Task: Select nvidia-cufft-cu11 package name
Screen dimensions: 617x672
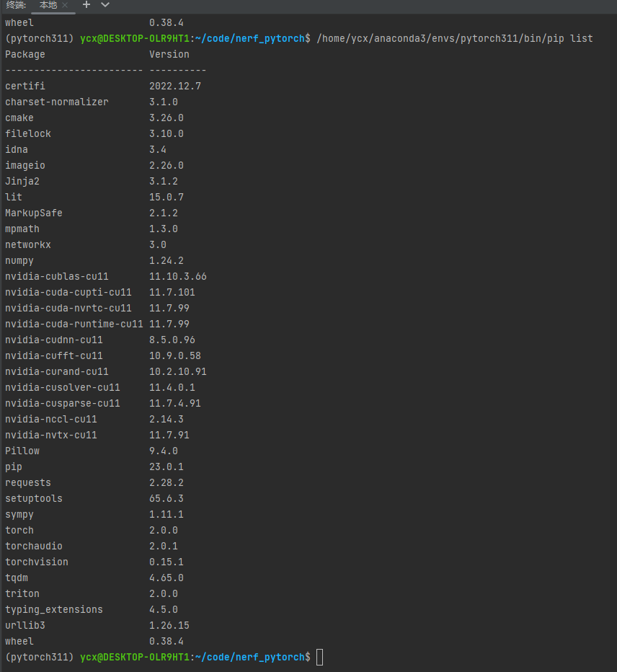Action: tap(54, 355)
